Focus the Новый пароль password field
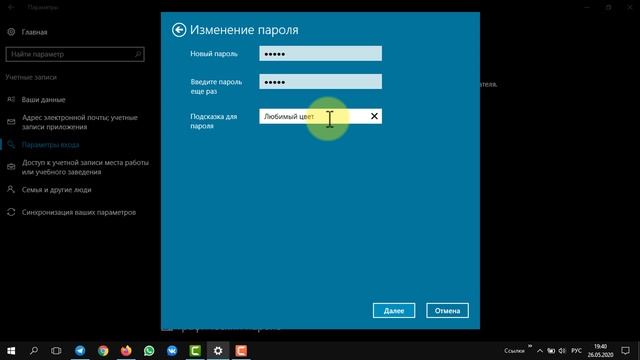The height and width of the screenshot is (360, 640). (x=320, y=53)
